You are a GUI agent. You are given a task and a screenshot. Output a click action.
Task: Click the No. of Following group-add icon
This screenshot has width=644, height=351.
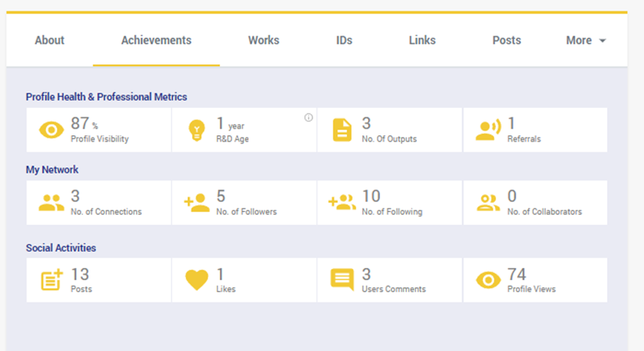(x=342, y=203)
